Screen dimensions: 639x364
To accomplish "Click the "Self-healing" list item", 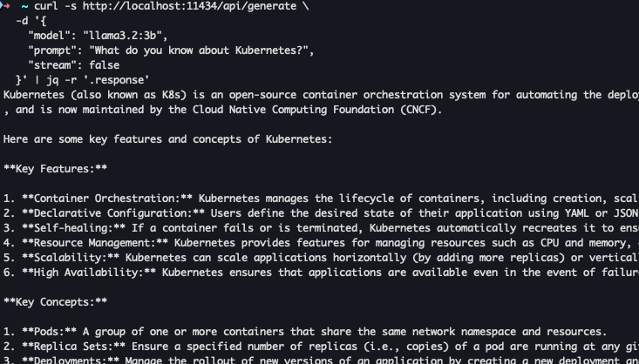I will (x=321, y=228).
